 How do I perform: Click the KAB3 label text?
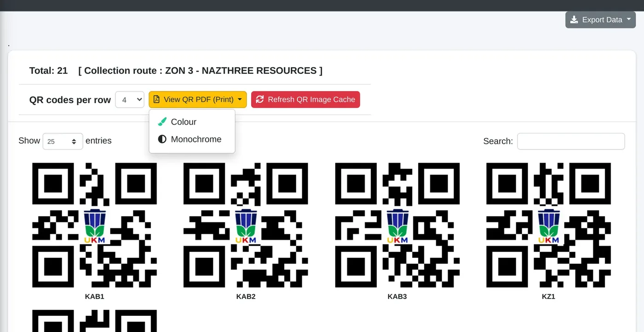tap(397, 297)
